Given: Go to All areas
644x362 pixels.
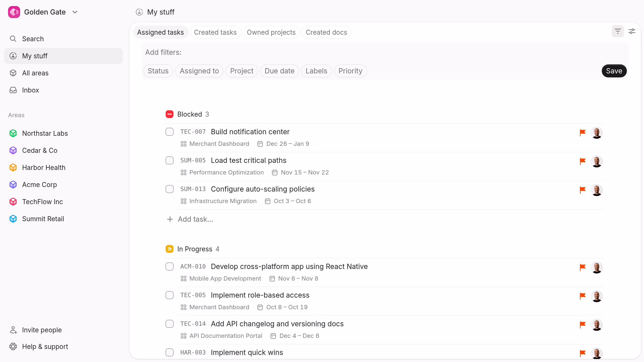Looking at the screenshot, I should pos(63,73).
